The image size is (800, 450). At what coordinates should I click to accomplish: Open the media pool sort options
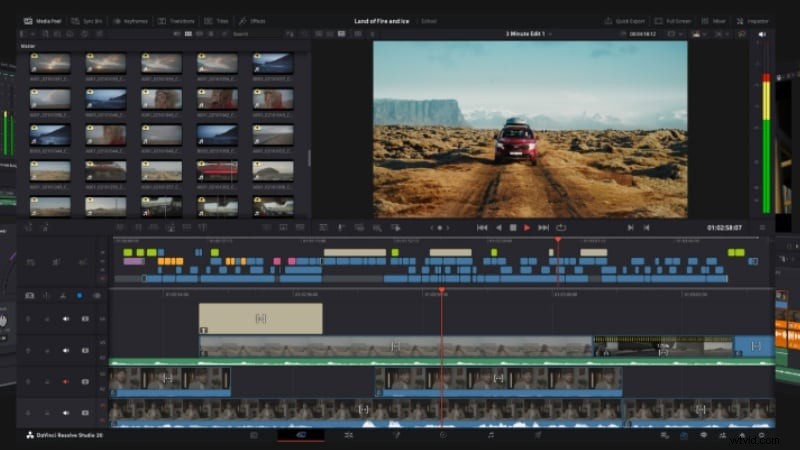(x=290, y=34)
